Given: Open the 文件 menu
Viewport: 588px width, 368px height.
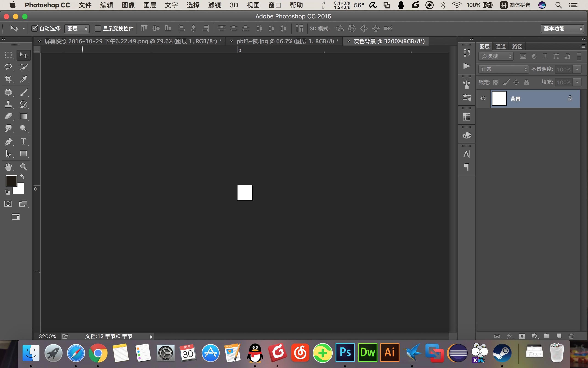Looking at the screenshot, I should 85,5.
